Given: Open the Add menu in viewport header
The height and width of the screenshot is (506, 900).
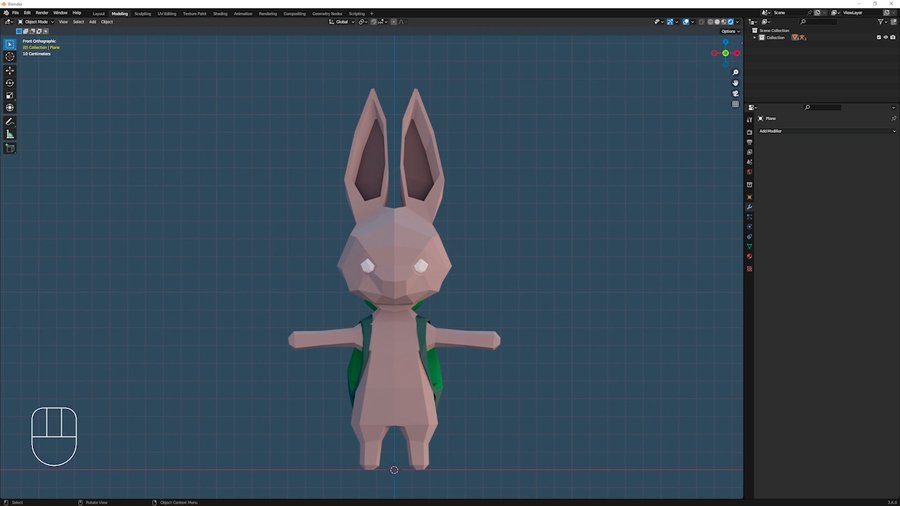Looking at the screenshot, I should pos(93,21).
